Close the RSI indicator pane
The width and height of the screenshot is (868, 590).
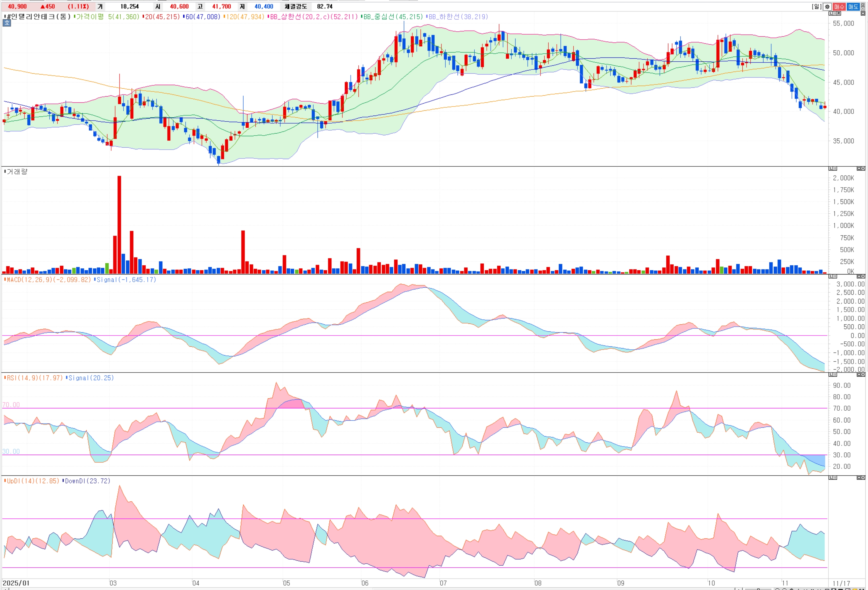click(x=863, y=375)
